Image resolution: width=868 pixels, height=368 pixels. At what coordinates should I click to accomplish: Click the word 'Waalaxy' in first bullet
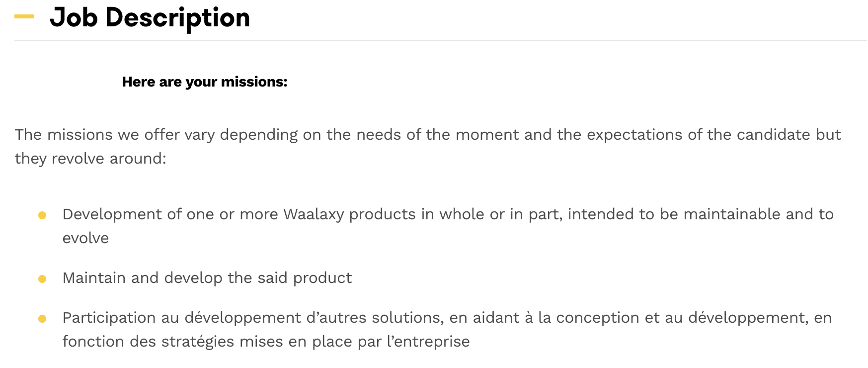314,214
